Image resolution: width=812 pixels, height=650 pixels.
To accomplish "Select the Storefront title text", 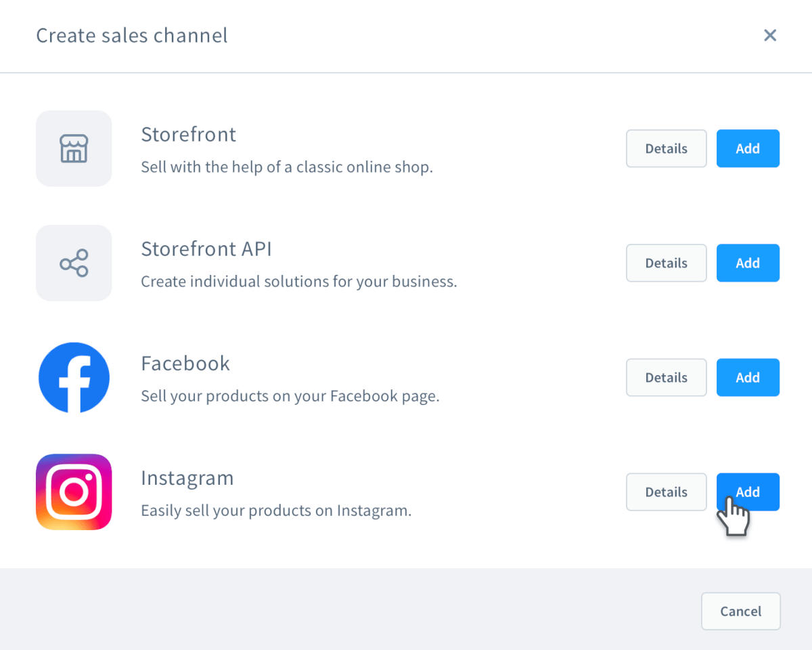I will coord(189,134).
